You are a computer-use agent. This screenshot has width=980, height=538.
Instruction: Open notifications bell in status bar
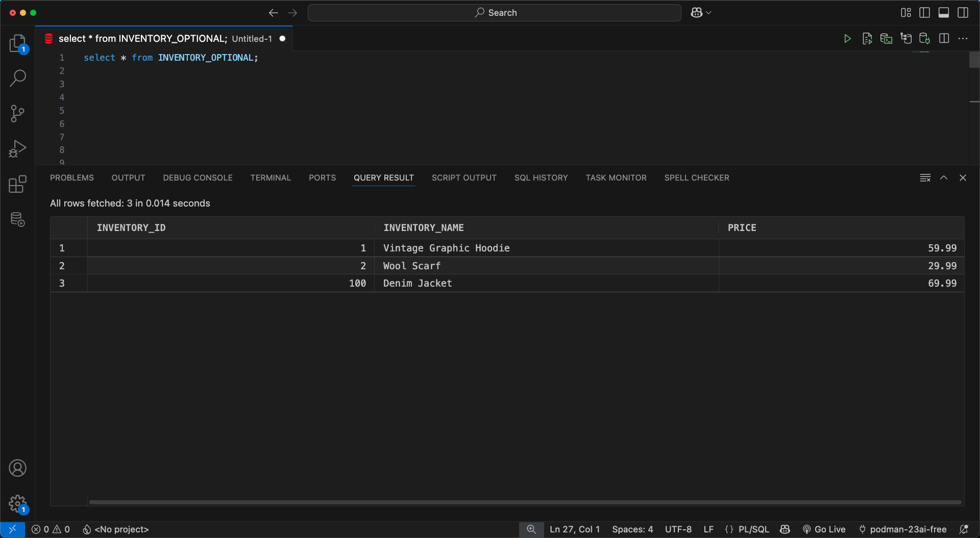[964, 529]
